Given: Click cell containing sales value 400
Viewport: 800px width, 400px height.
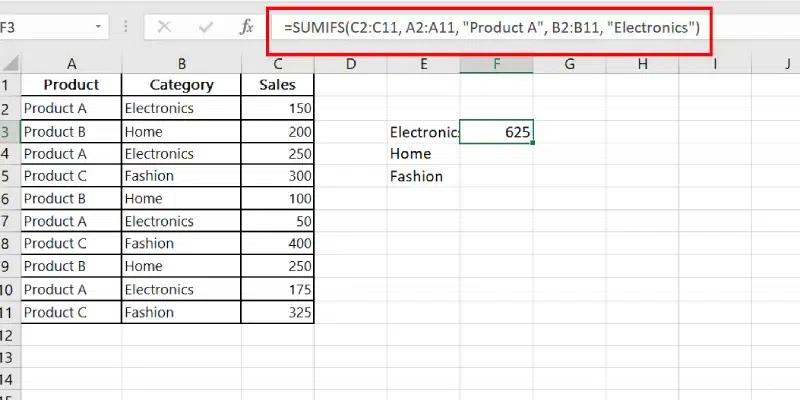Looking at the screenshot, I should pos(277,244).
